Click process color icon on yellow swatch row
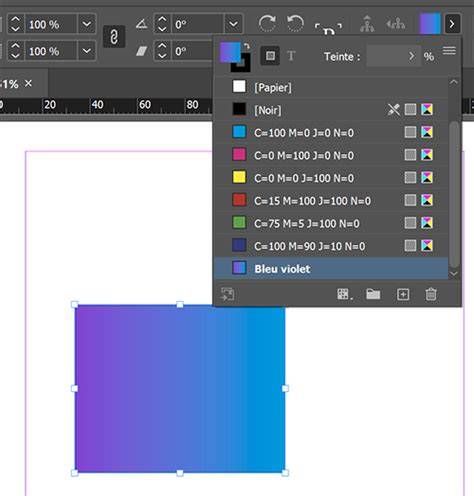This screenshot has width=474, height=496. coord(410,178)
